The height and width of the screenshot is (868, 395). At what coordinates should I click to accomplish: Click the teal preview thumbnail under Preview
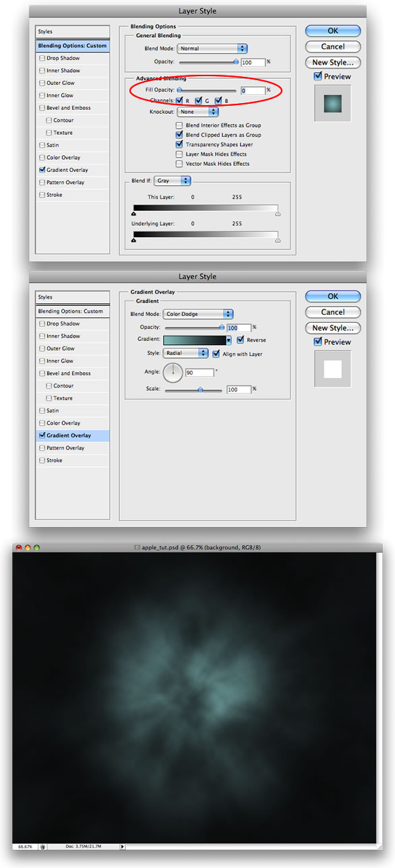(x=333, y=104)
